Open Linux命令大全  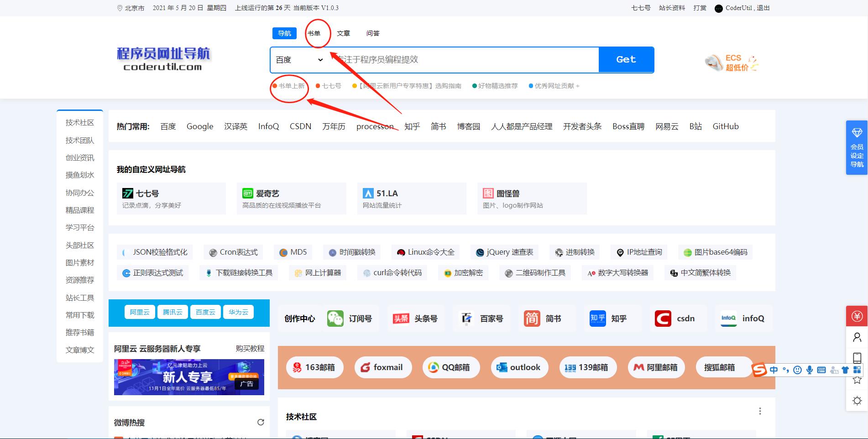[x=426, y=252]
